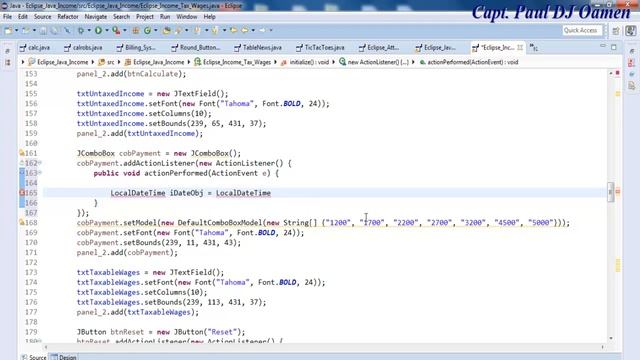The image size is (640, 360).
Task: Switch to the calc.java tab
Action: coord(35,48)
